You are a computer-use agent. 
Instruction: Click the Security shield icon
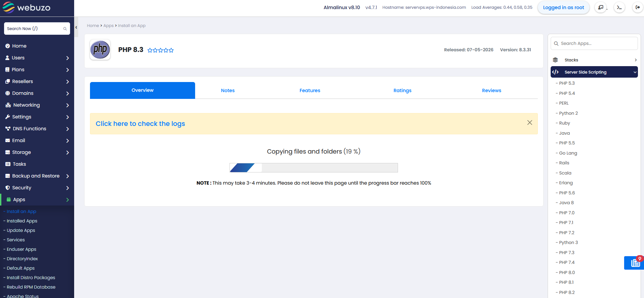pos(7,188)
